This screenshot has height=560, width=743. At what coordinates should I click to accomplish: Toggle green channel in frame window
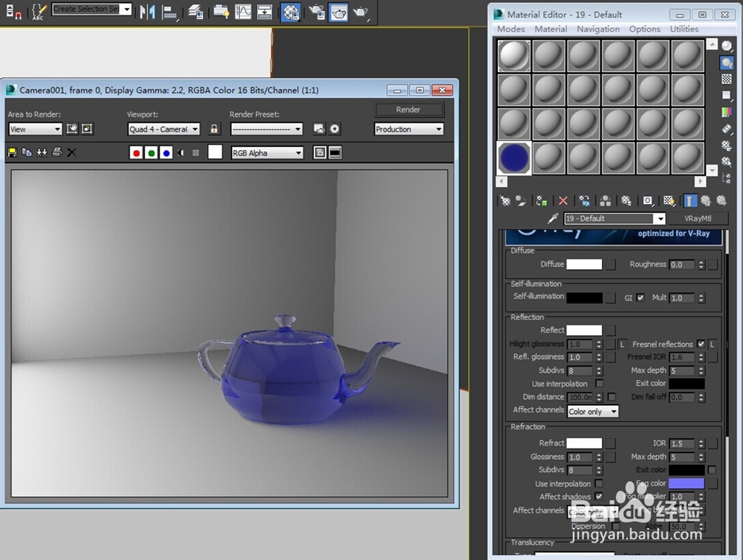click(x=151, y=152)
